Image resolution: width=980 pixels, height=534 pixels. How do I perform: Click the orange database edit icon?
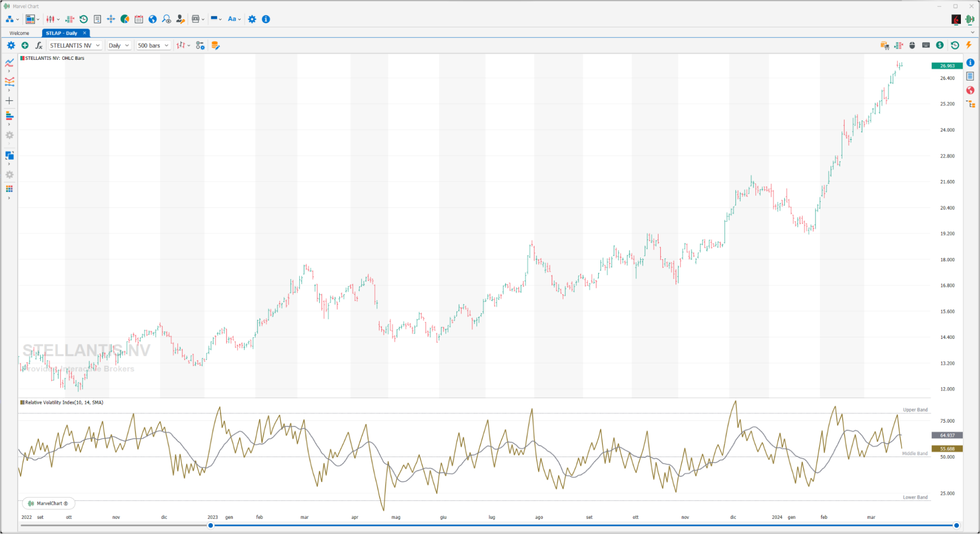coord(215,45)
